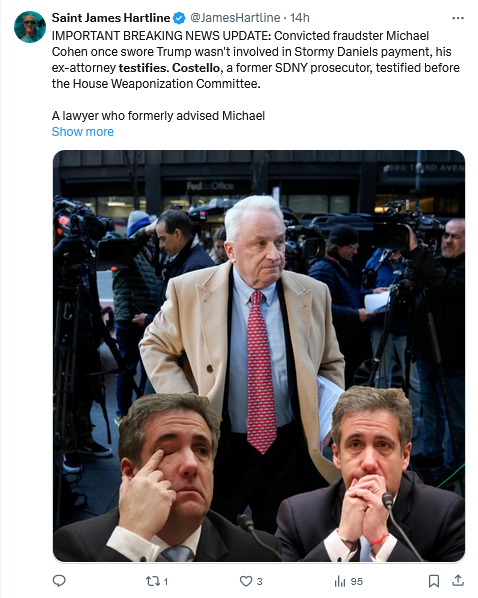Click the like count of 3
This screenshot has height=598, width=478.
(x=259, y=582)
